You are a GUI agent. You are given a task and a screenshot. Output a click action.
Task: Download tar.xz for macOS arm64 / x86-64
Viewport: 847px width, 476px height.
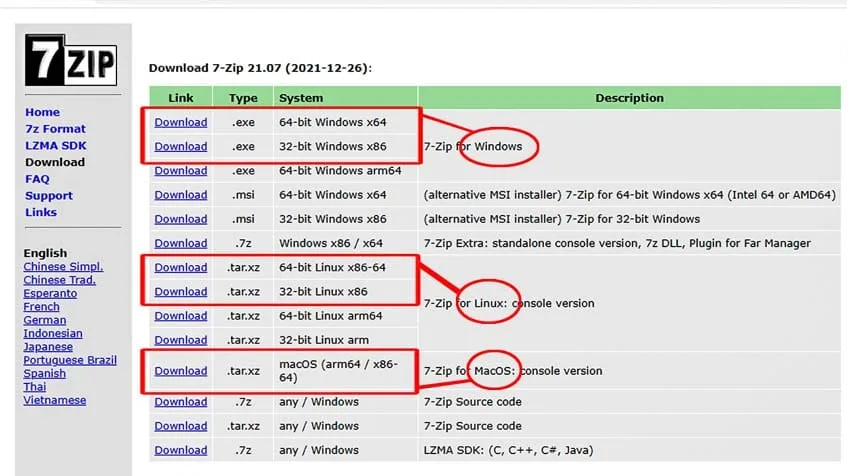pyautogui.click(x=180, y=371)
